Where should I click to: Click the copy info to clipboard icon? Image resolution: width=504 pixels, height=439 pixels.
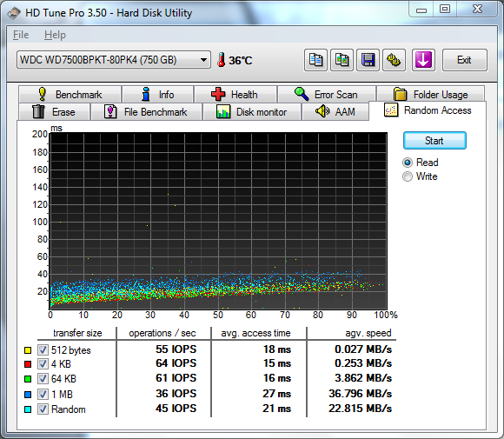point(315,60)
